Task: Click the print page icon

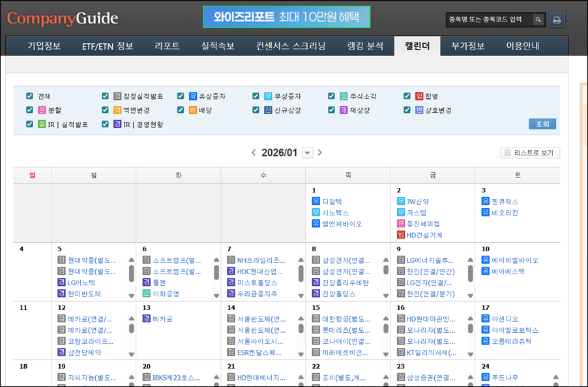Action: [x=557, y=20]
